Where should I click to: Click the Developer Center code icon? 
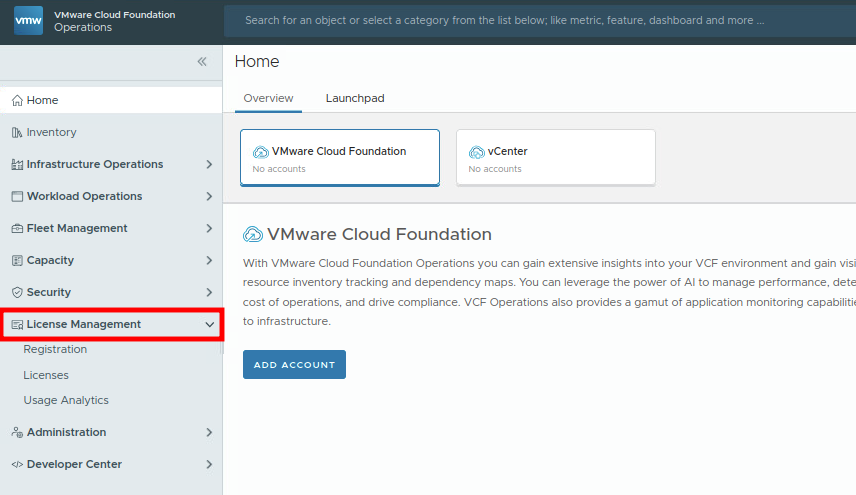click(x=17, y=464)
